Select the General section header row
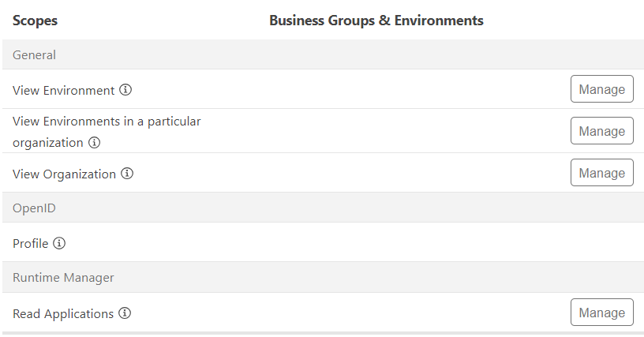The height and width of the screenshot is (337, 644). [x=324, y=54]
